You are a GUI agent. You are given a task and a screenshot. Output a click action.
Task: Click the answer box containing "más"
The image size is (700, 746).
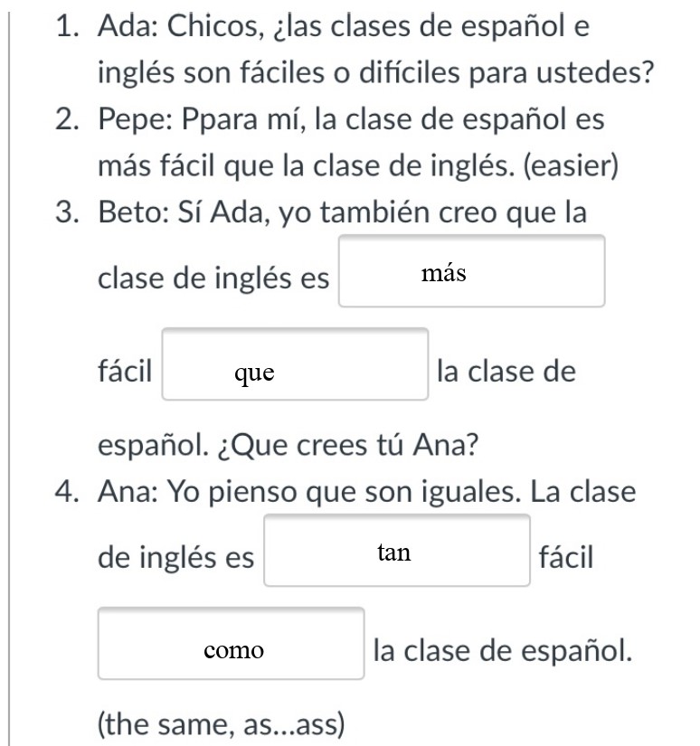(471, 272)
